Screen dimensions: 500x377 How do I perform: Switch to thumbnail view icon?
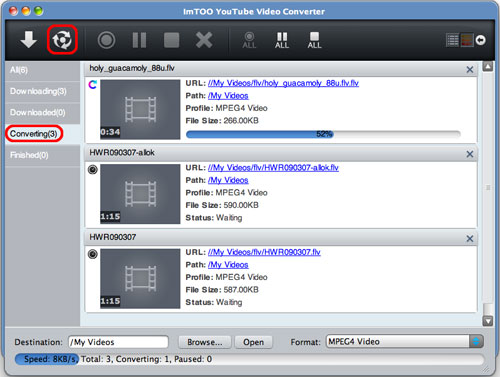[467, 40]
